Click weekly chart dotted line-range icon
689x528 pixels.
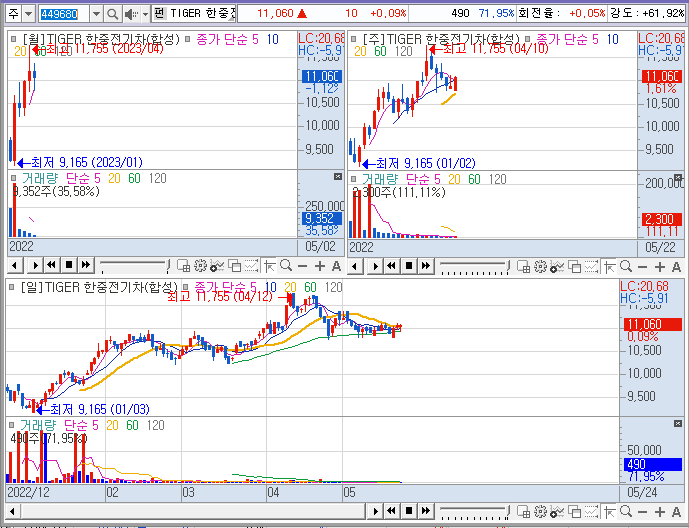click(591, 266)
